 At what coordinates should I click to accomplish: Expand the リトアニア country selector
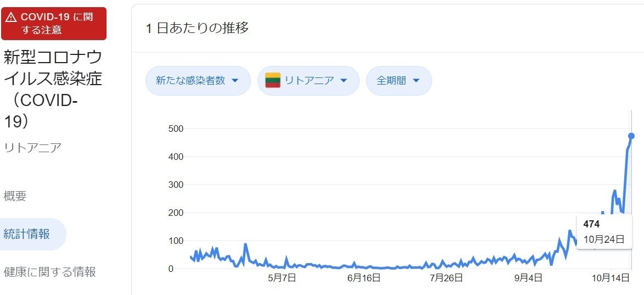(308, 81)
